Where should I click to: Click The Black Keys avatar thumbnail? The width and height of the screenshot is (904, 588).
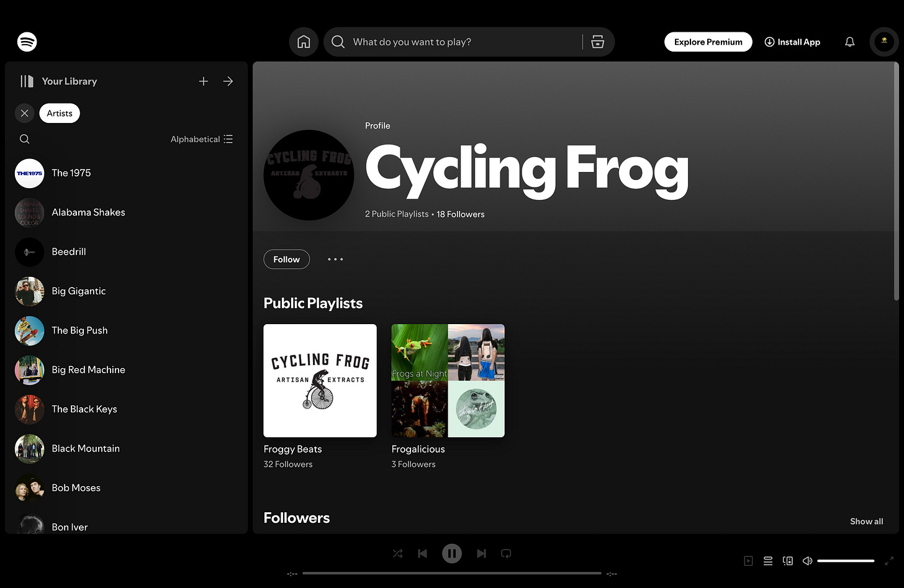(x=30, y=409)
